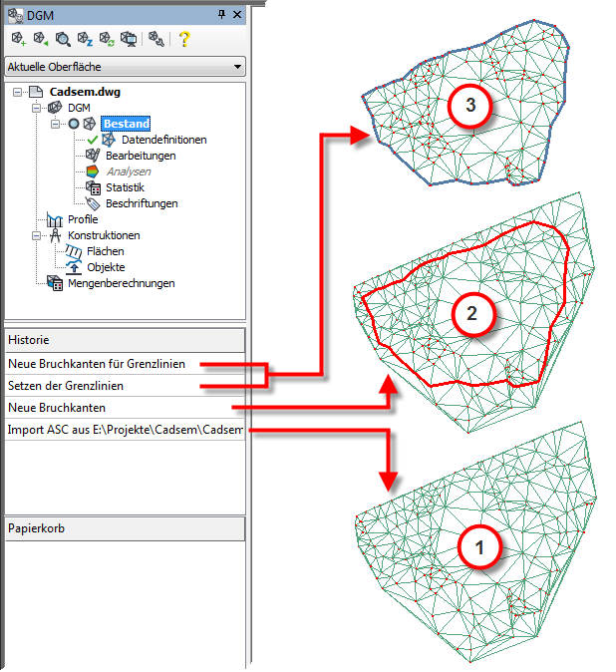The width and height of the screenshot is (616, 672).
Task: Open surface settings wrench icon
Action: click(156, 39)
